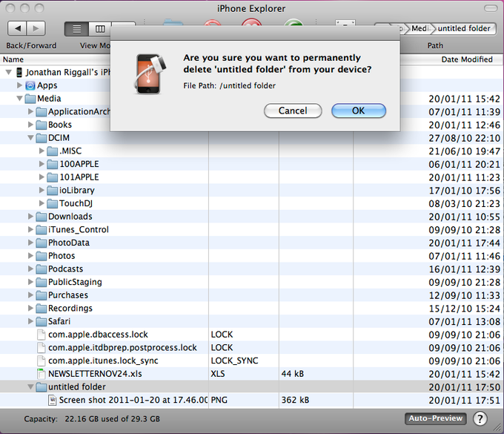Click the .MISC folder icon
Screen dimensions: 504x434
[52, 151]
